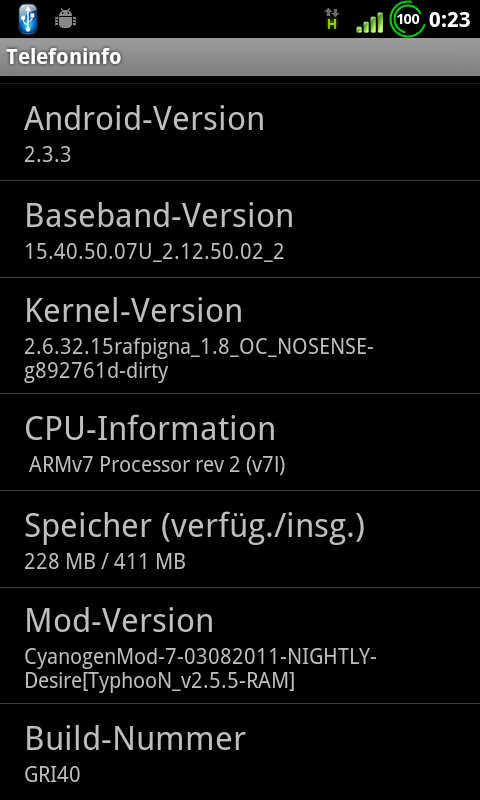Tap the CyanogenMod-7 NIGHTLY version text
This screenshot has height=800, width=480.
coord(200,669)
